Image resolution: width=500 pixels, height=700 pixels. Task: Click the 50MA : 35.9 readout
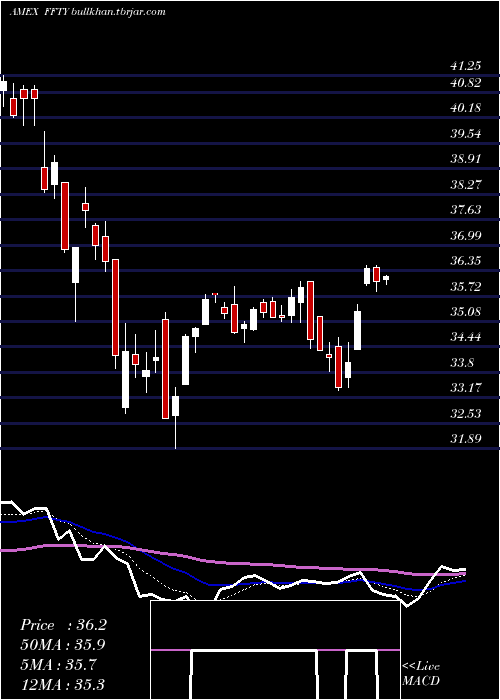[63, 645]
